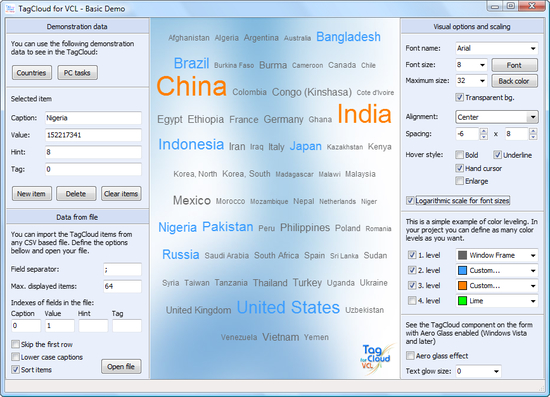Open the Font size dropdown

point(482,65)
